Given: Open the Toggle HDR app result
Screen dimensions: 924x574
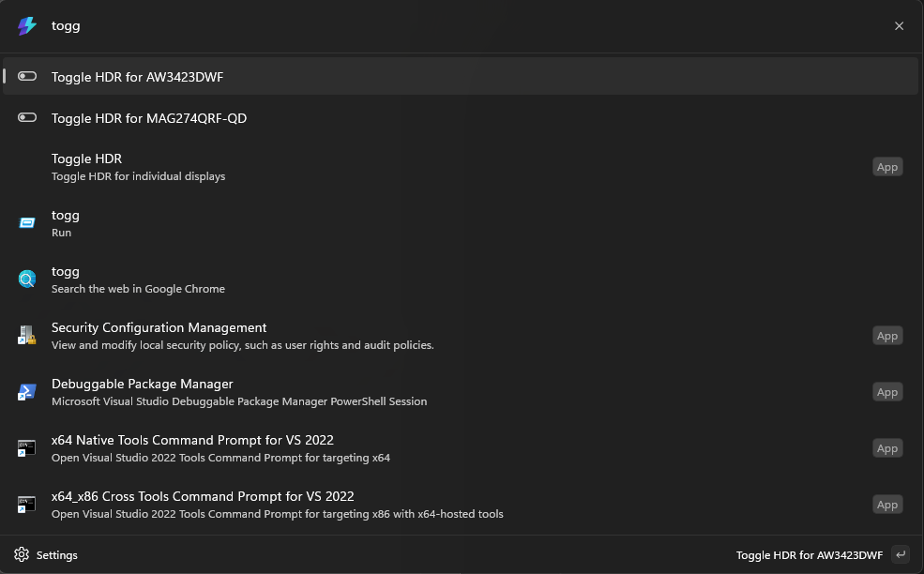Looking at the screenshot, I should tap(461, 167).
